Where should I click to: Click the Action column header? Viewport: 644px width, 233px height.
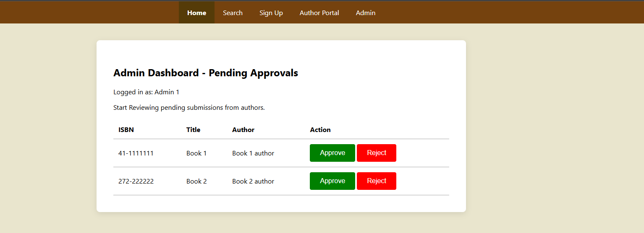(x=320, y=130)
